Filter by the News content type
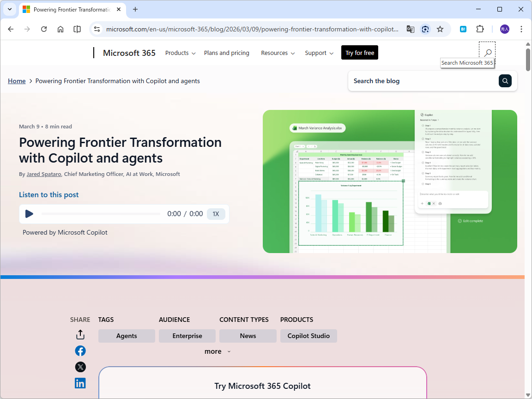 click(248, 336)
